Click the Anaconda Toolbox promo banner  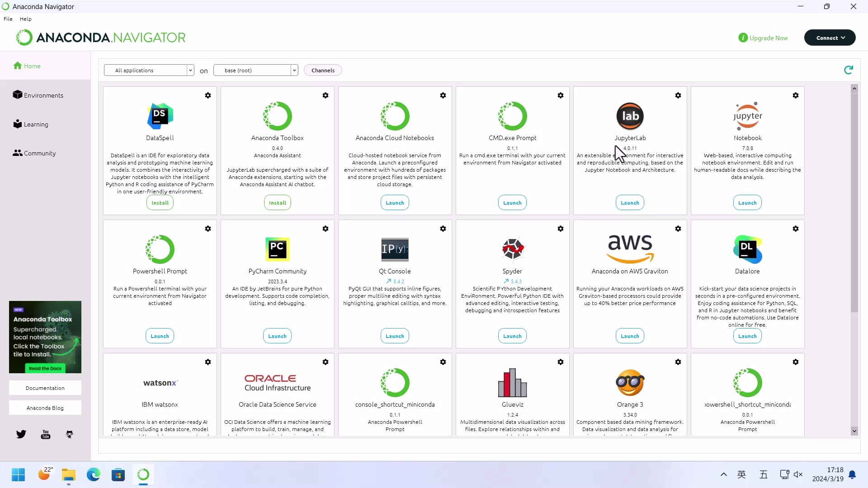pos(45,337)
